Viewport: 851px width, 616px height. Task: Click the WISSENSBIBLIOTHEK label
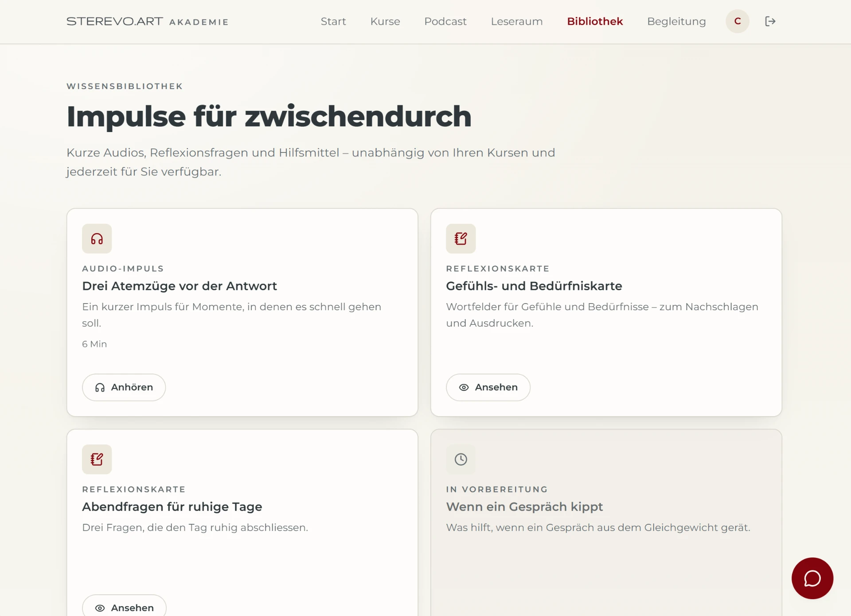[x=125, y=86]
